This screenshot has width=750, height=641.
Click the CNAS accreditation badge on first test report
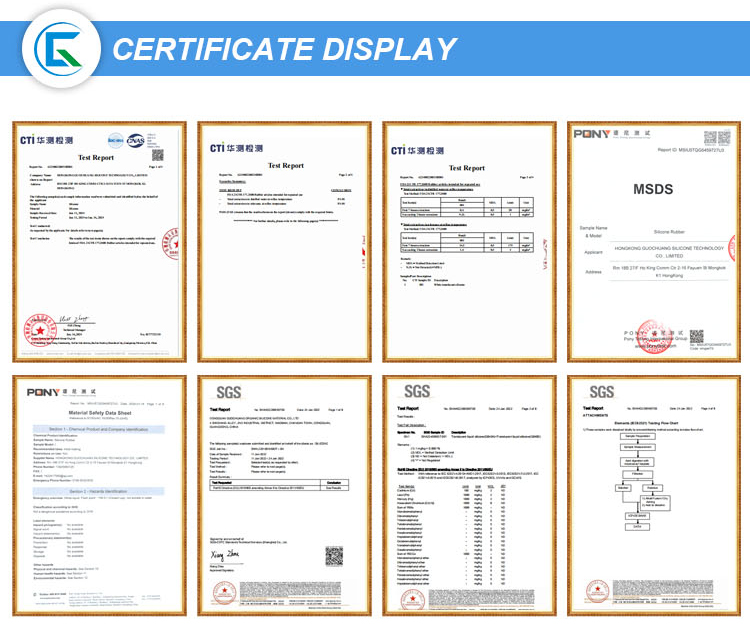tap(136, 141)
